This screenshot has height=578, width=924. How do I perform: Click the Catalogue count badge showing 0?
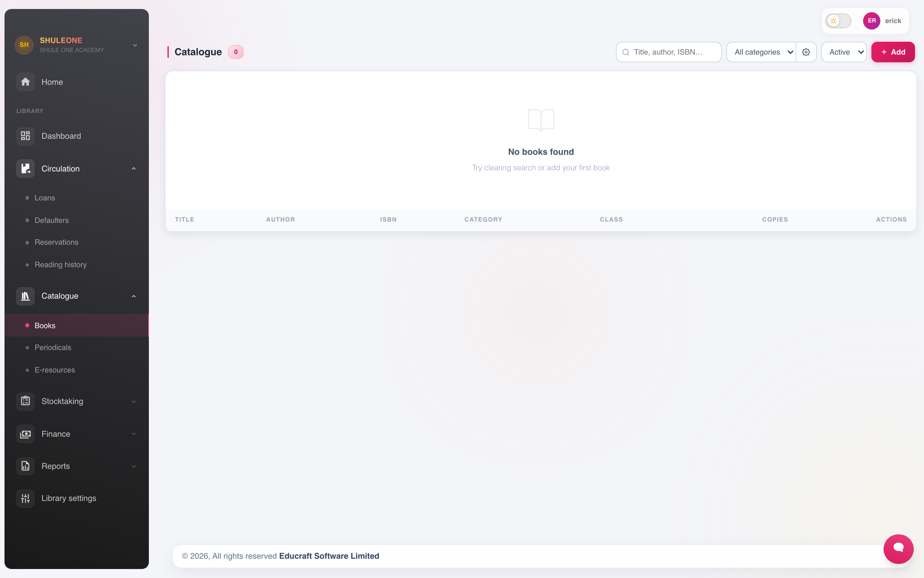click(235, 52)
